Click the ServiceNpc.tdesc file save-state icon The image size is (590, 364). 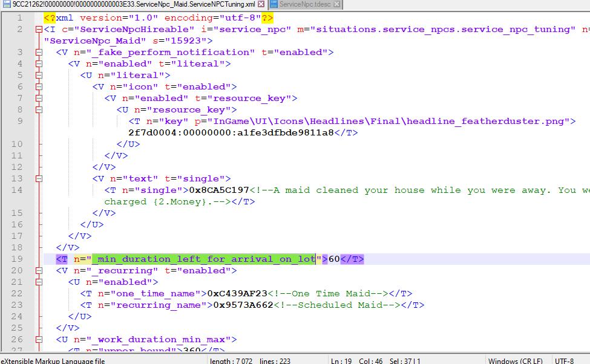(274, 4)
